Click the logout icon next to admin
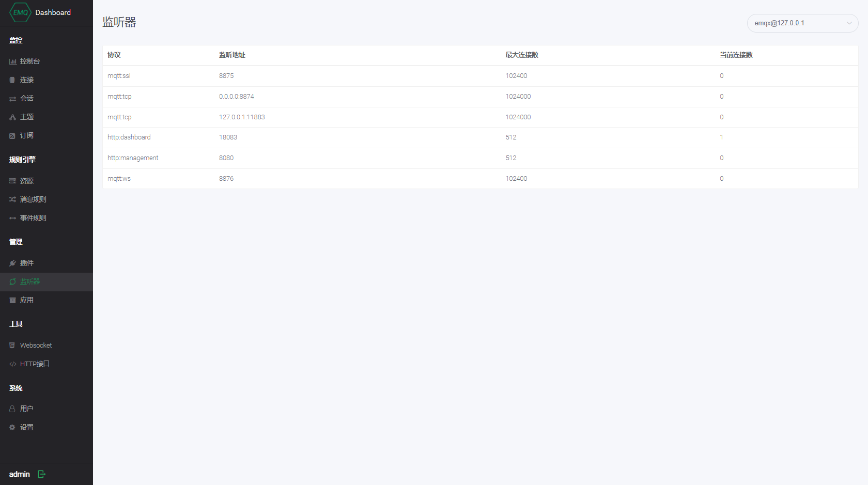The image size is (868, 485). click(41, 474)
